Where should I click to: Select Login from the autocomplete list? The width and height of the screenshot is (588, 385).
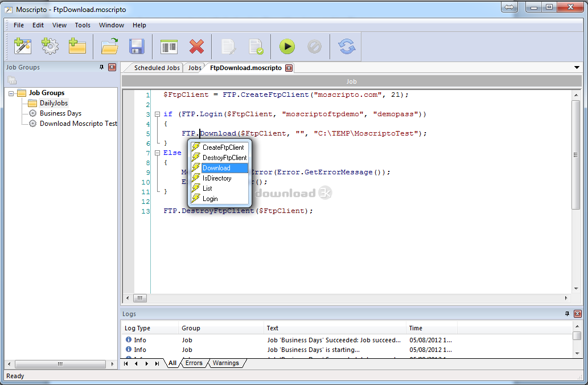[210, 199]
